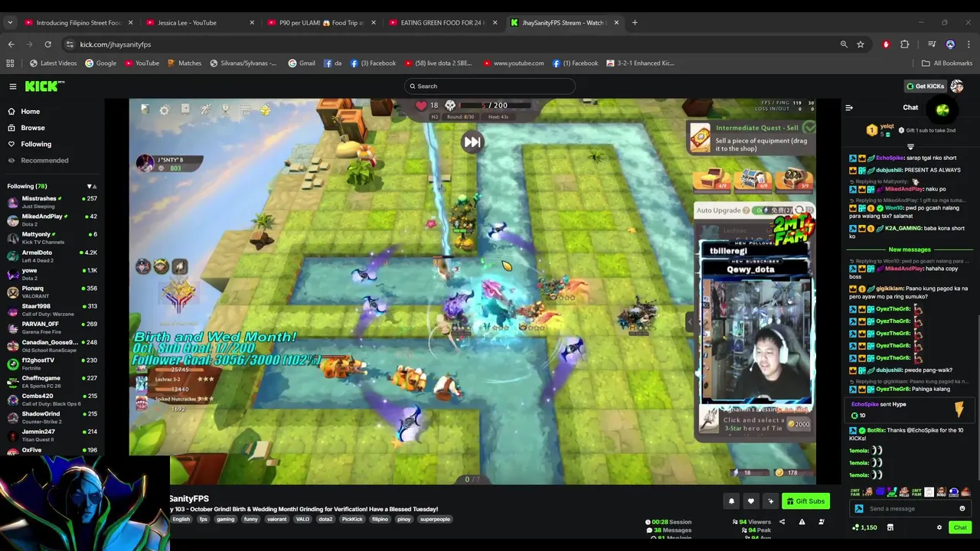Click EchoSpike username in chat
The height and width of the screenshot is (551, 980).
click(x=890, y=158)
